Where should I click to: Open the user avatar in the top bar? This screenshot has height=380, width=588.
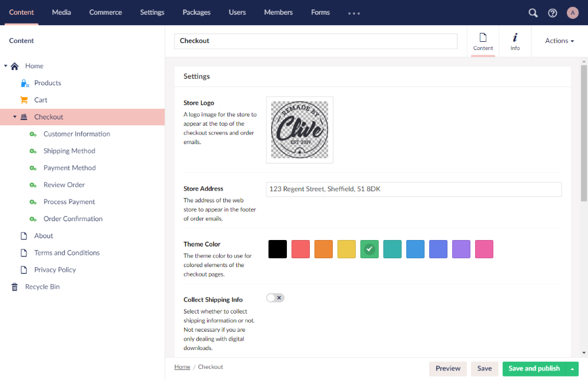572,12
